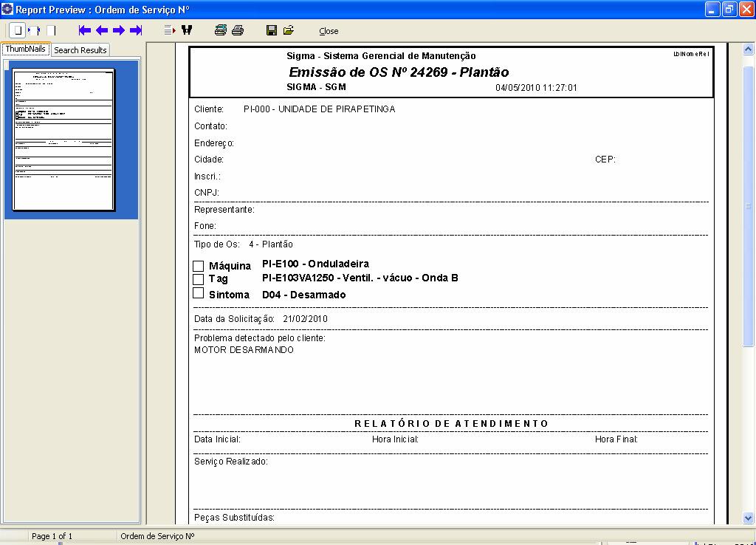Viewport: 756px width, 545px height.
Task: Load a report with open-folder icon
Action: point(289,30)
